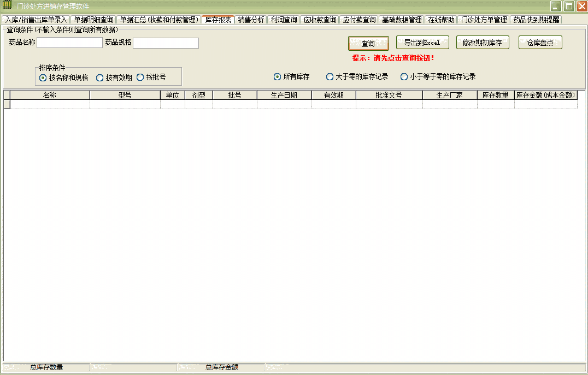Click the 导出到Excel button
Viewport: 588px width, 375px height.
pos(421,42)
